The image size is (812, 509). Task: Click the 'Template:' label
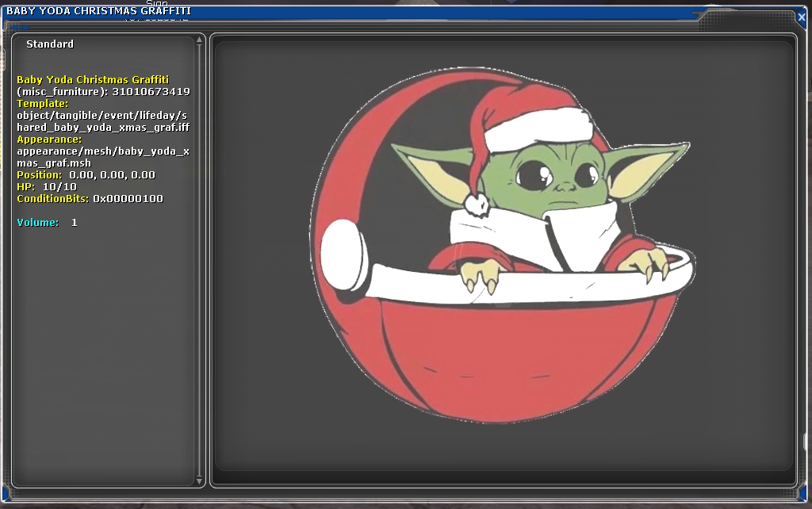click(43, 104)
